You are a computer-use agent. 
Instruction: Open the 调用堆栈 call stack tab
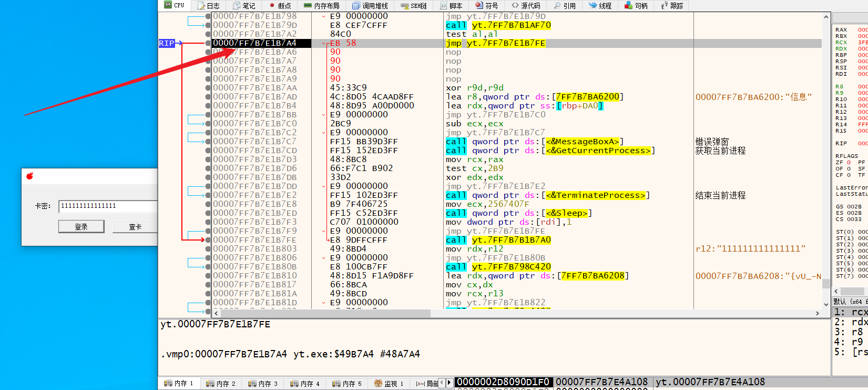370,6
